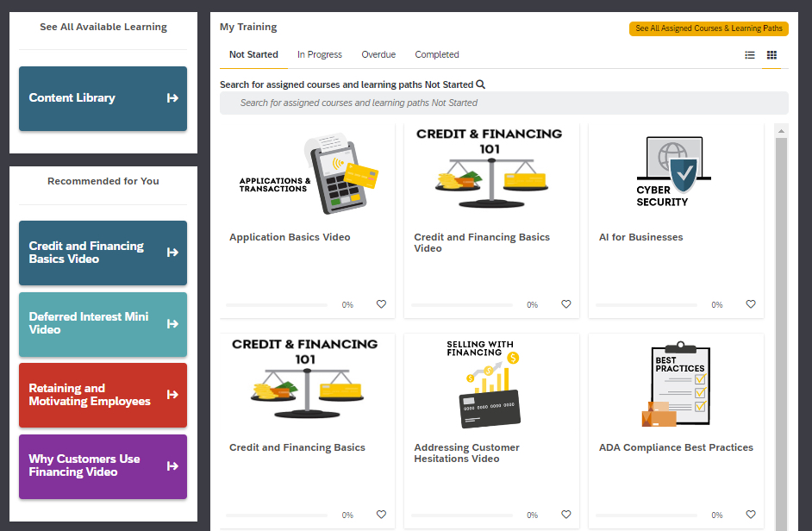Click My Training heading
Viewport: 812px width, 531px height.
click(x=248, y=27)
